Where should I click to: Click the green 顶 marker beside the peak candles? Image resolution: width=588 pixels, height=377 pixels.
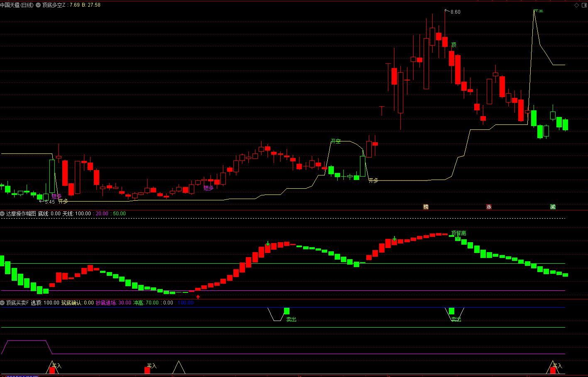point(453,45)
